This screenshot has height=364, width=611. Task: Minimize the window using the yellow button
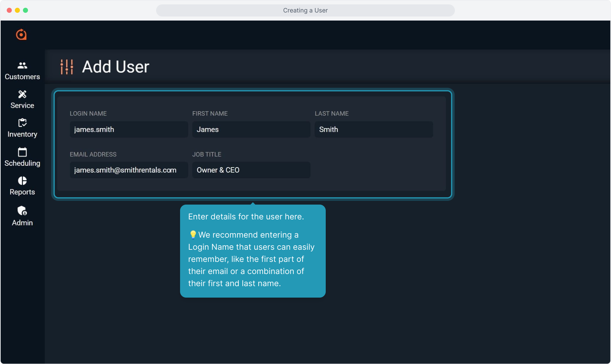pyautogui.click(x=17, y=10)
